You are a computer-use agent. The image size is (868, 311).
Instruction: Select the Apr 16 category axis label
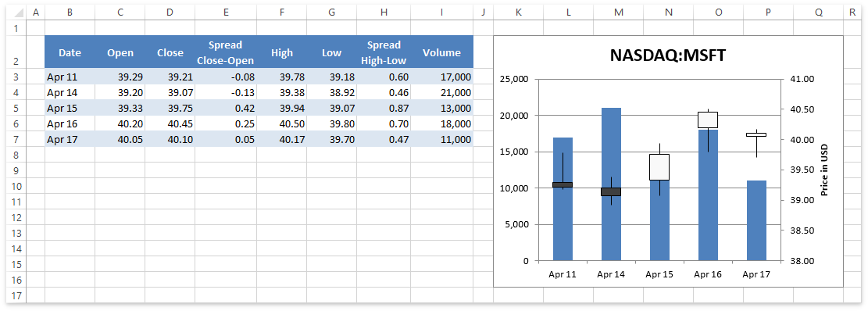tap(708, 274)
